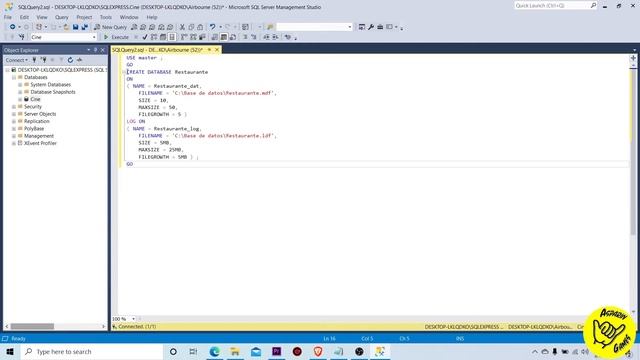Click the Windows Start button

tap(10, 351)
